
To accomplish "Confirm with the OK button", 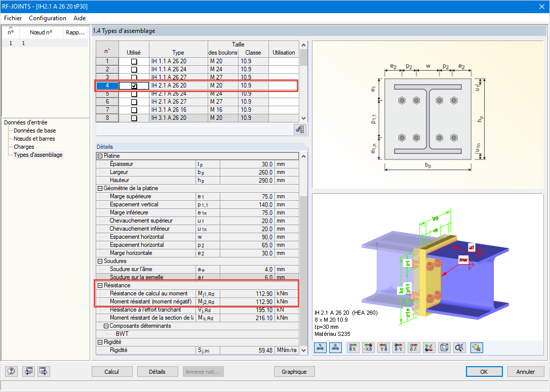I will [x=484, y=372].
